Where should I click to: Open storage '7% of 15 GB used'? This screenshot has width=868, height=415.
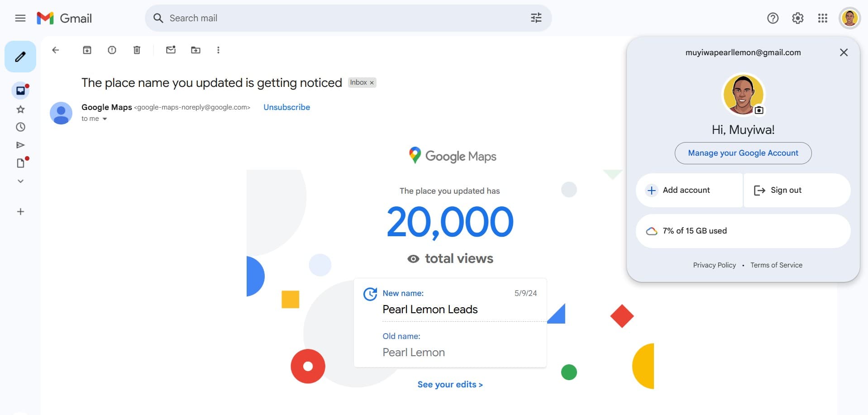pyautogui.click(x=743, y=231)
